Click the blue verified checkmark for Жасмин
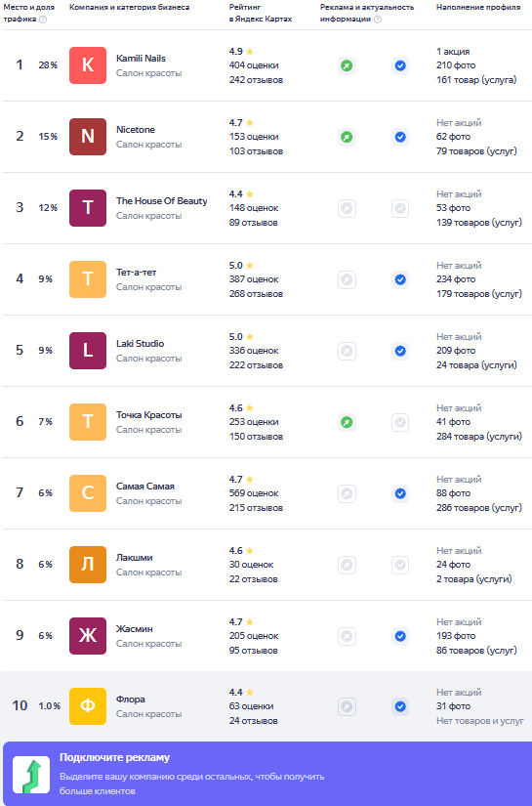This screenshot has height=806, width=532. pos(400,636)
